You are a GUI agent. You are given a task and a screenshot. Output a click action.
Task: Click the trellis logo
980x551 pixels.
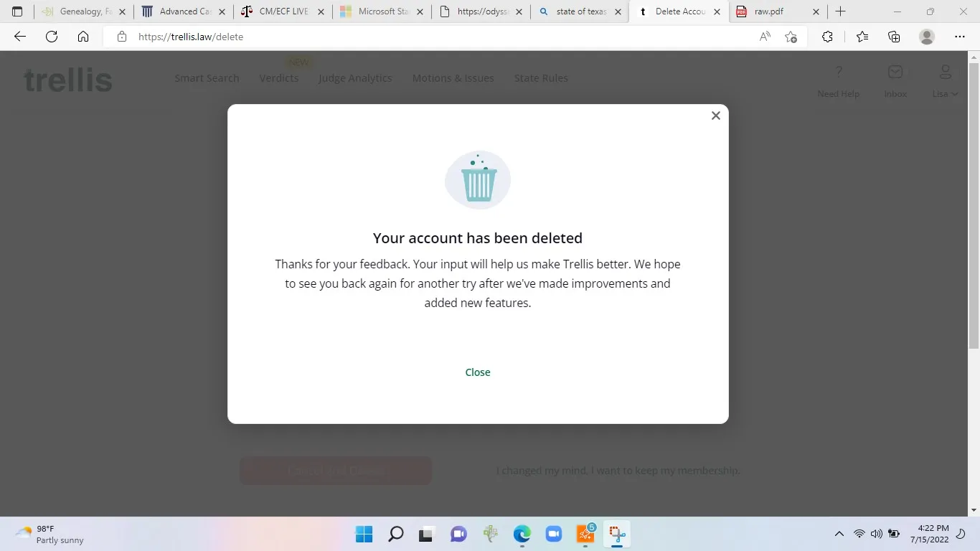[x=68, y=80]
